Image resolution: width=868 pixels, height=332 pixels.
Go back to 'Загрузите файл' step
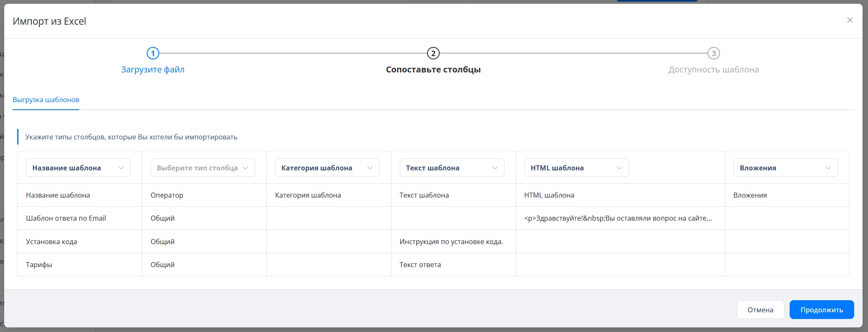click(x=153, y=69)
